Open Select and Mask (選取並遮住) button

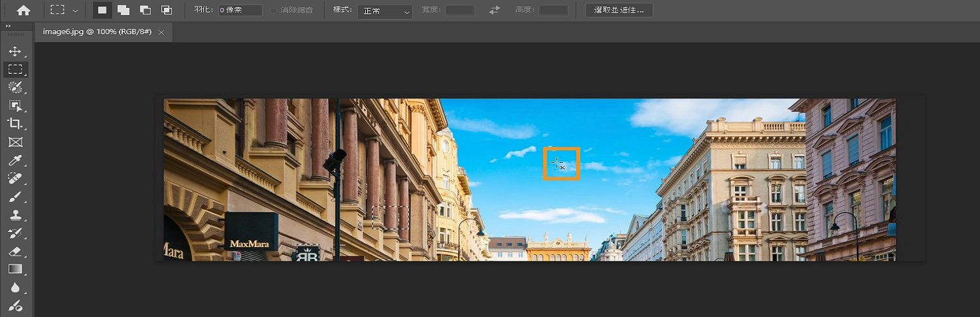(619, 10)
